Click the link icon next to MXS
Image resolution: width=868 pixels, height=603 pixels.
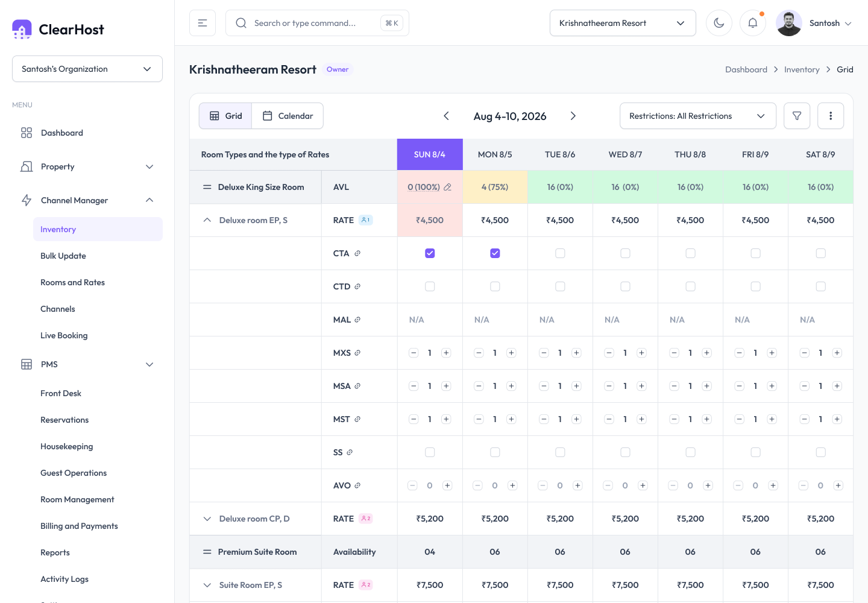tap(357, 353)
